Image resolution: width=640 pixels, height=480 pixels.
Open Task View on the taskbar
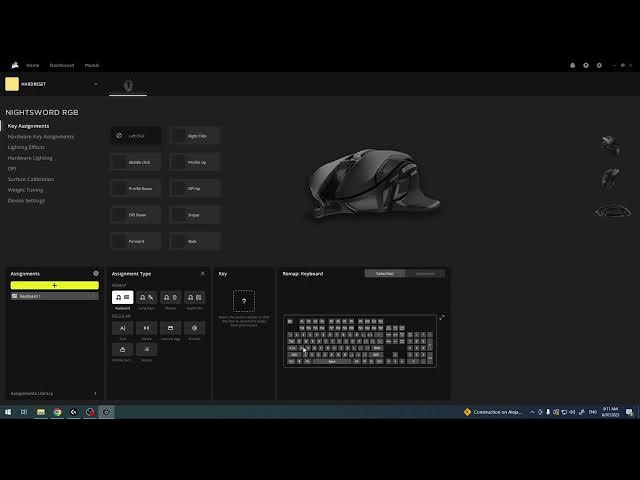tap(24, 412)
